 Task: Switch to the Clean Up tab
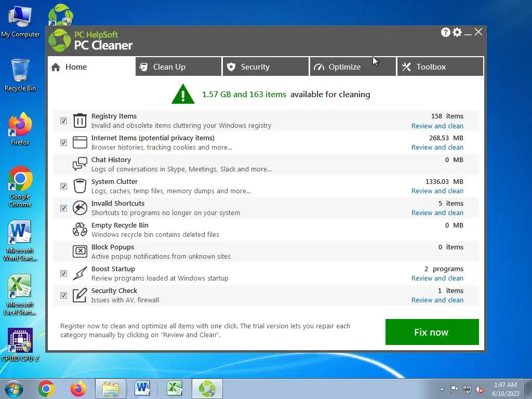[178, 67]
